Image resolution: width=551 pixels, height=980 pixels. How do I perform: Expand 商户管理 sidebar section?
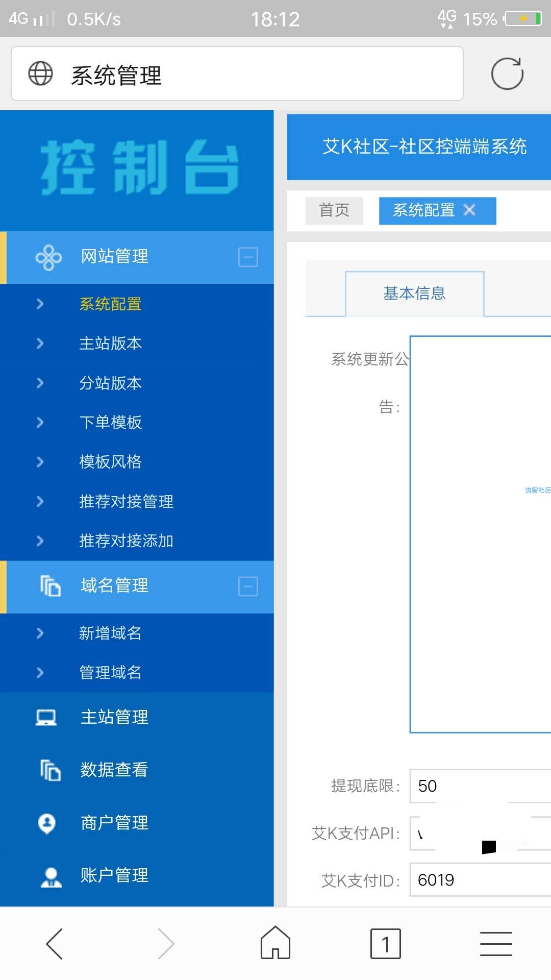tap(137, 823)
